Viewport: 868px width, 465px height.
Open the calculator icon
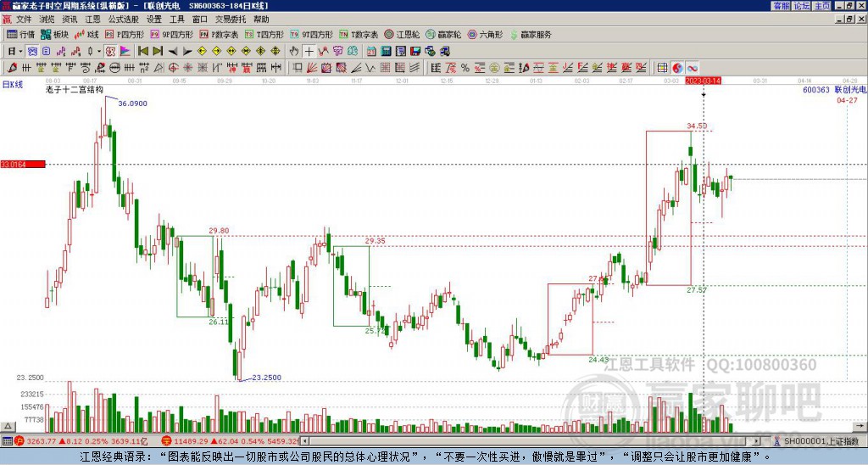pos(386,51)
